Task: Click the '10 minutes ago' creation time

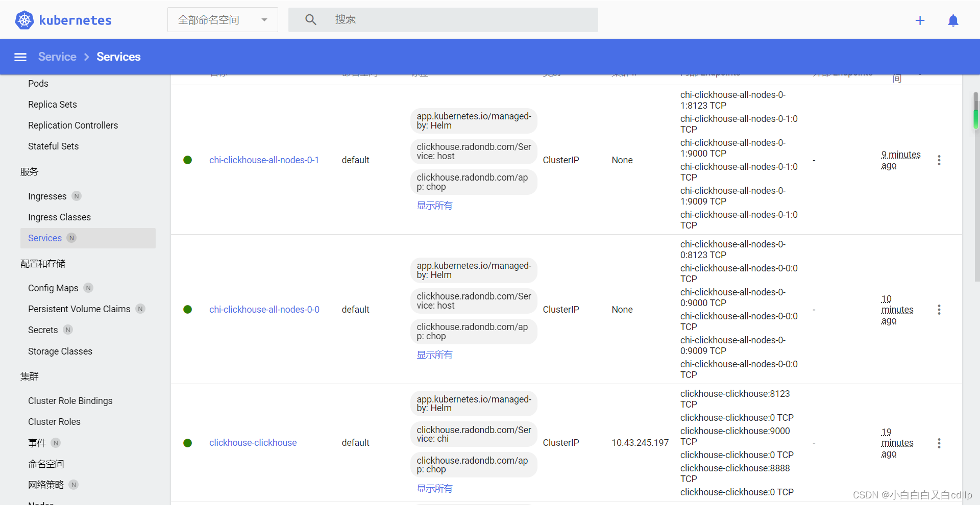Action: pyautogui.click(x=897, y=310)
